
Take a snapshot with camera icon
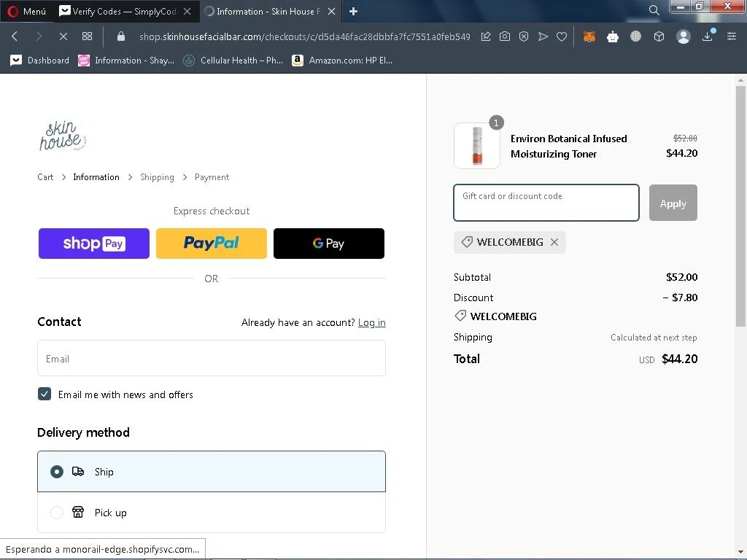(x=505, y=36)
